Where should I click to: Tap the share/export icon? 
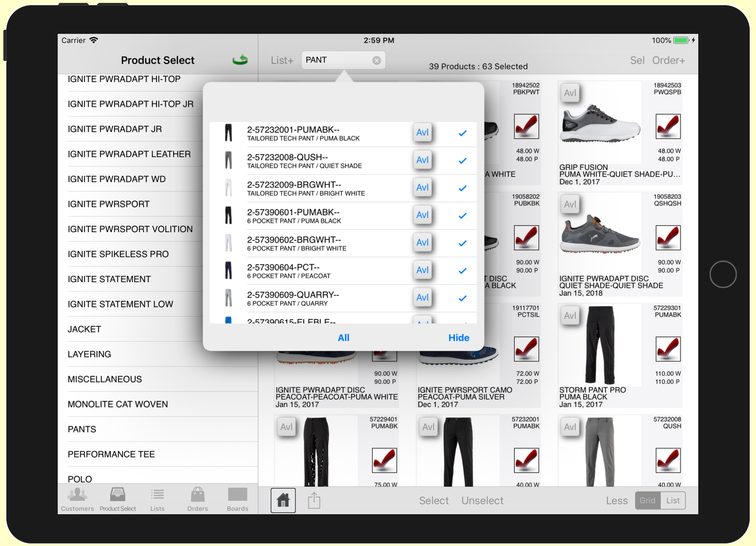[x=314, y=500]
